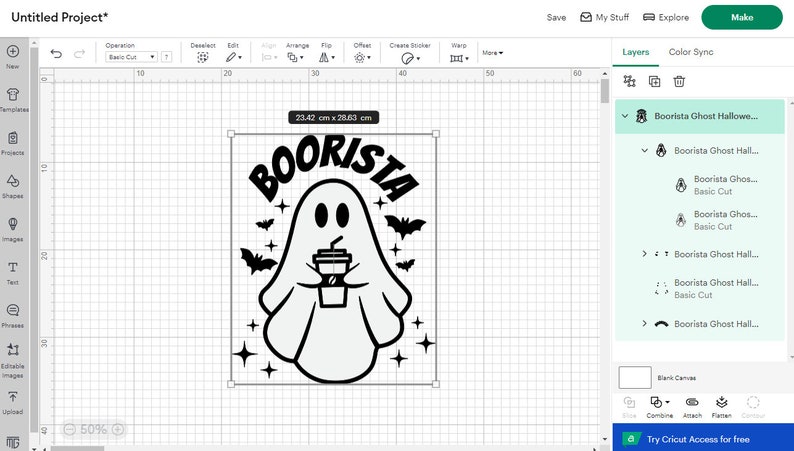Click the canvas vertical scrollbar thumb
Screen dimensions: 794x451
(x=605, y=91)
